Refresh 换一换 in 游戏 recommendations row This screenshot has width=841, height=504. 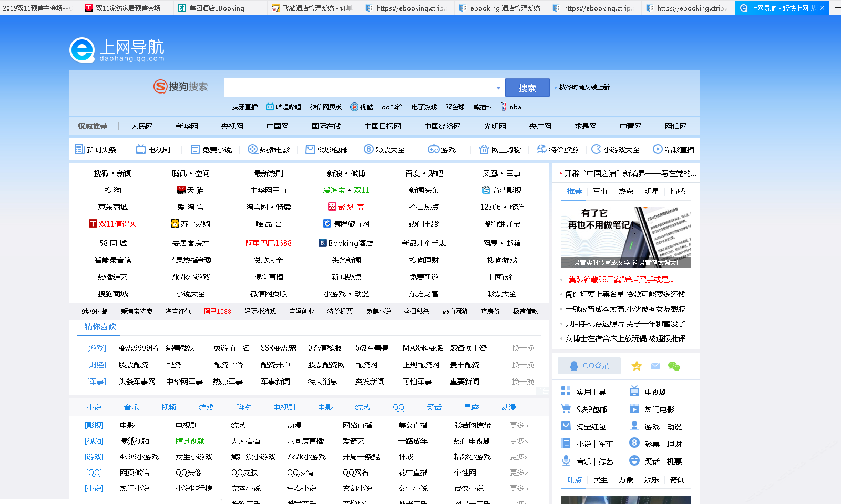click(523, 348)
